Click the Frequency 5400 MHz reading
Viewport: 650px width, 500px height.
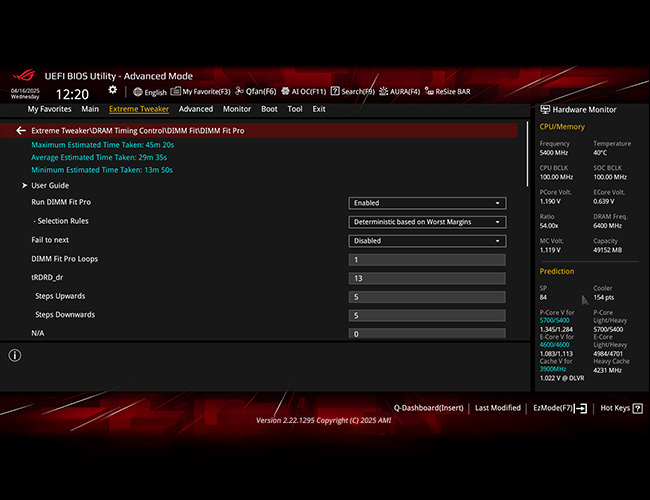tap(554, 153)
